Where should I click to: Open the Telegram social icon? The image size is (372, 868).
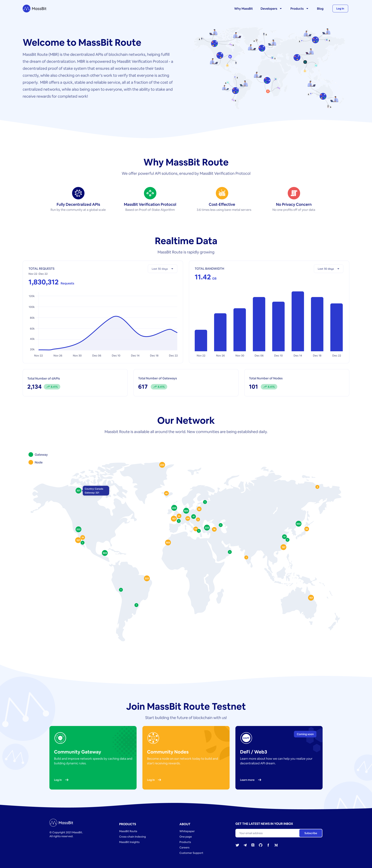(245, 845)
